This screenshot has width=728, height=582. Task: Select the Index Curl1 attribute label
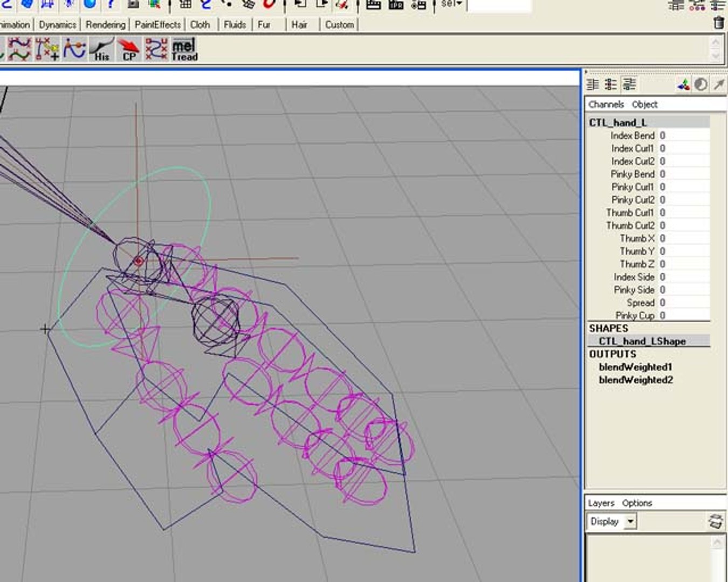[x=632, y=148]
